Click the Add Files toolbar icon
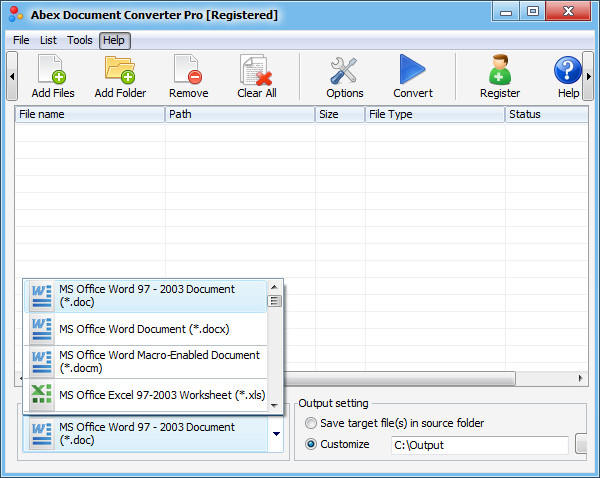600x478 pixels. tap(52, 71)
